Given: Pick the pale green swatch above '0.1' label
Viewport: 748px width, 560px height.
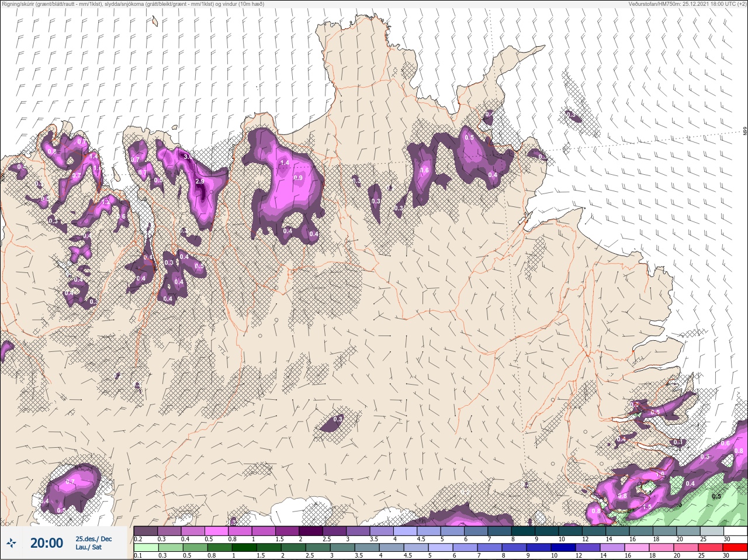Looking at the screenshot, I should (x=146, y=547).
